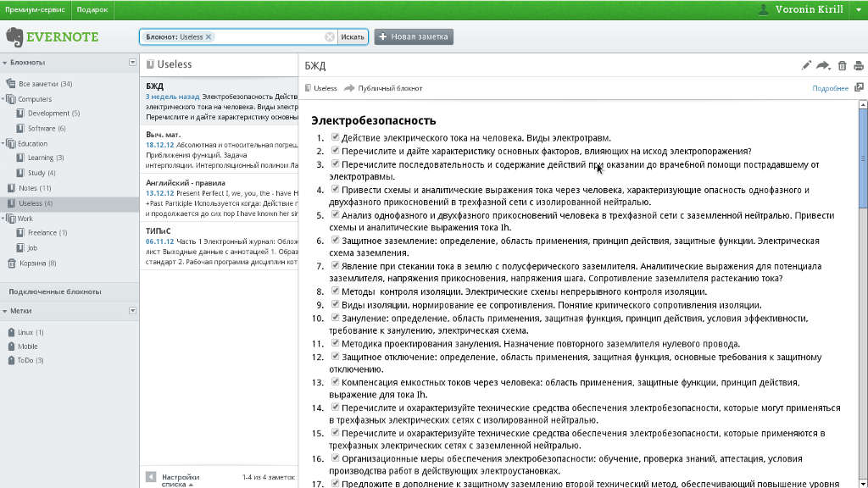868x488 pixels.
Task: Open the account dropdown arrow beside Voronin Kirill
Action: tap(859, 10)
